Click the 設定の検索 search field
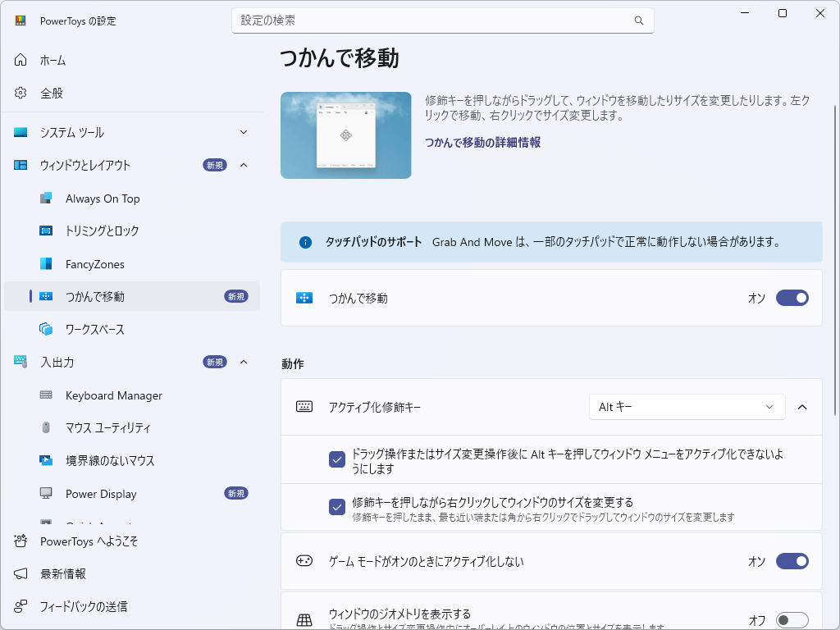Screen dimensions: 840x630 [442, 21]
